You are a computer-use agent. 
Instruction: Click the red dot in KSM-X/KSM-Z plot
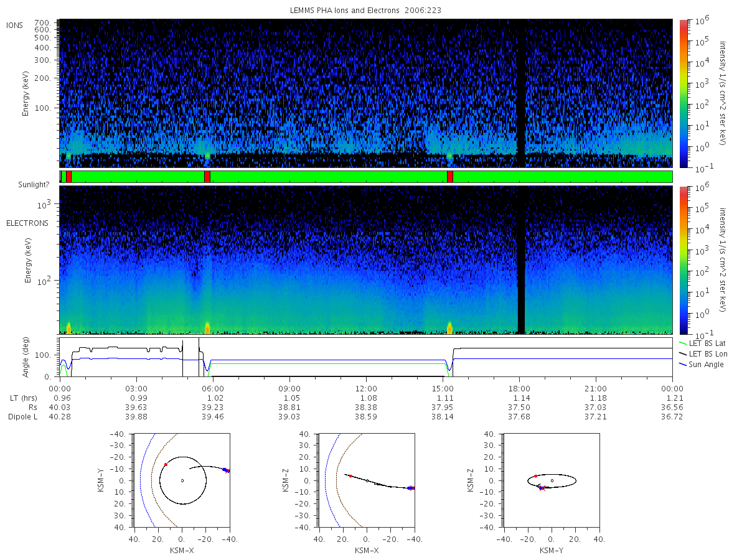point(350,476)
